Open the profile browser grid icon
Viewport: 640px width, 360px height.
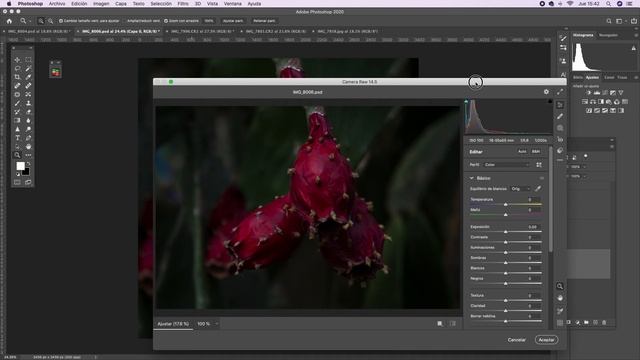(x=539, y=164)
